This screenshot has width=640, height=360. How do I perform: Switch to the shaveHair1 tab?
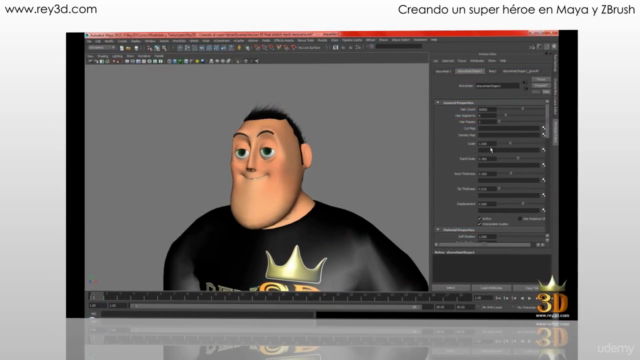click(x=444, y=71)
